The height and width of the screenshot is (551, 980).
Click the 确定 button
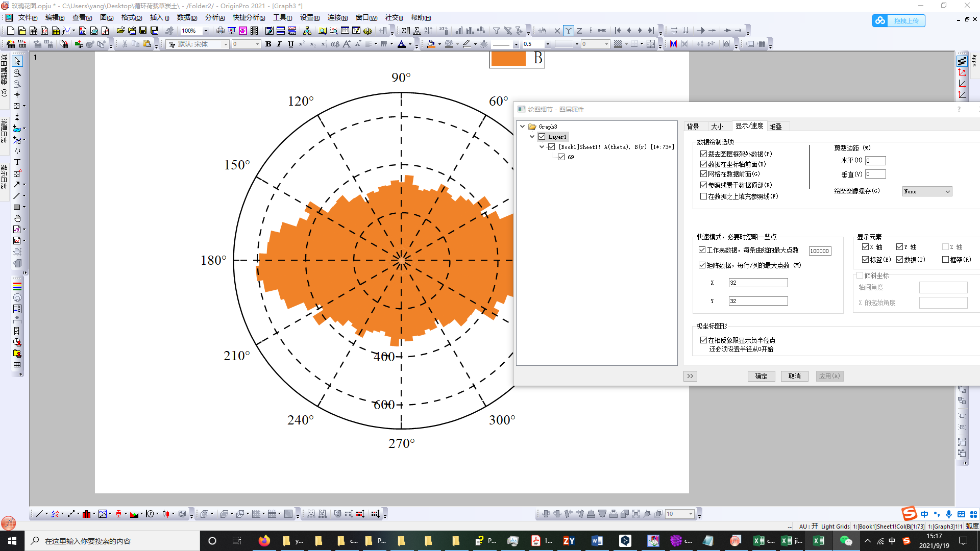(761, 377)
